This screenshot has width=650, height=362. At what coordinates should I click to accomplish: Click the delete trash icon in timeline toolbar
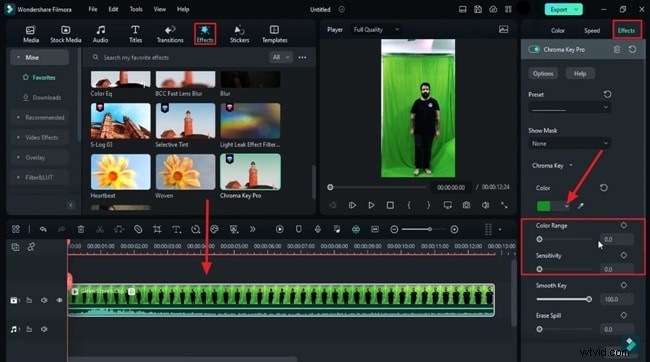click(81, 229)
